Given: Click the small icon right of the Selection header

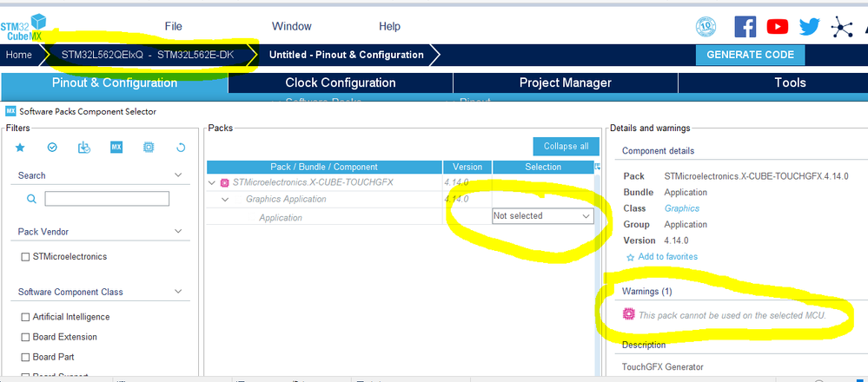Looking at the screenshot, I should (x=597, y=167).
